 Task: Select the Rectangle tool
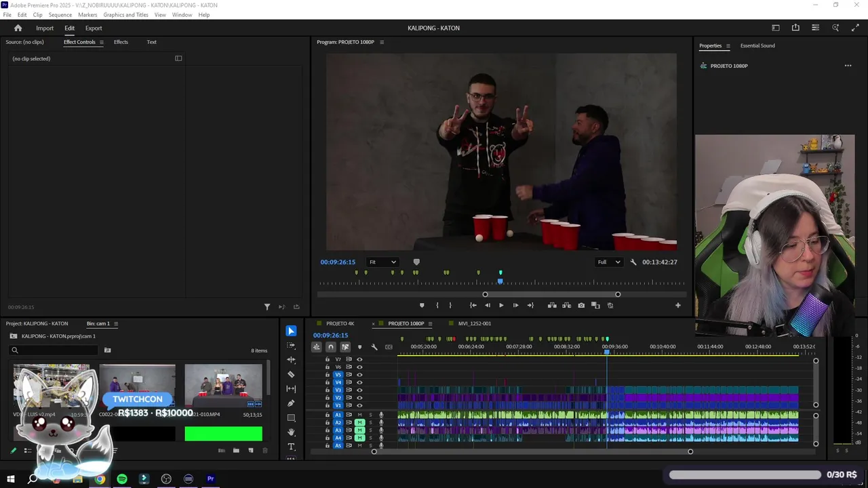tap(291, 418)
